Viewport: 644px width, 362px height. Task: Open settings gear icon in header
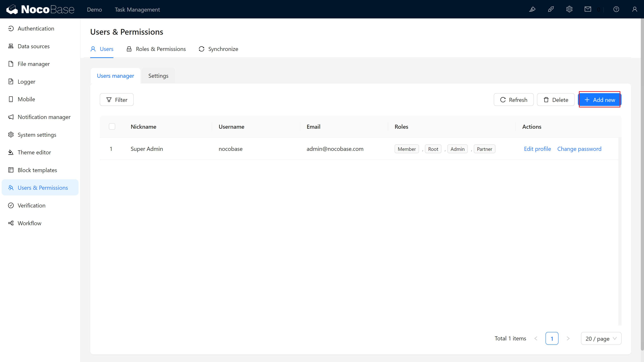tap(569, 10)
